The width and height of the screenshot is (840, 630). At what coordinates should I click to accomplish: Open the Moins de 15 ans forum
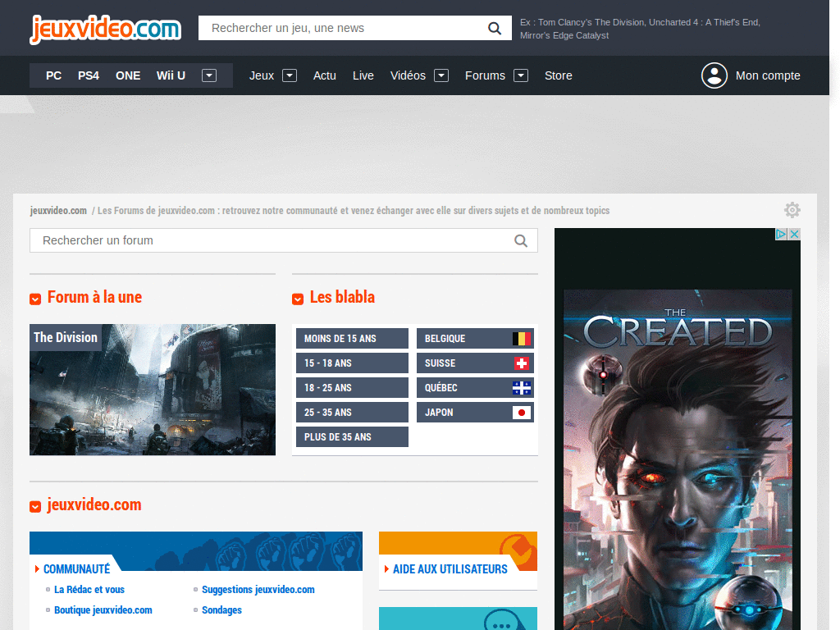pos(352,339)
